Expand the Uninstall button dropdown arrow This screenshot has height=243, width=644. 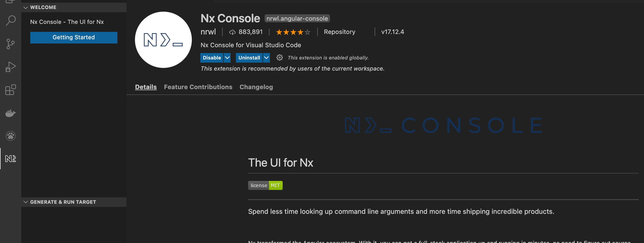[x=266, y=58]
